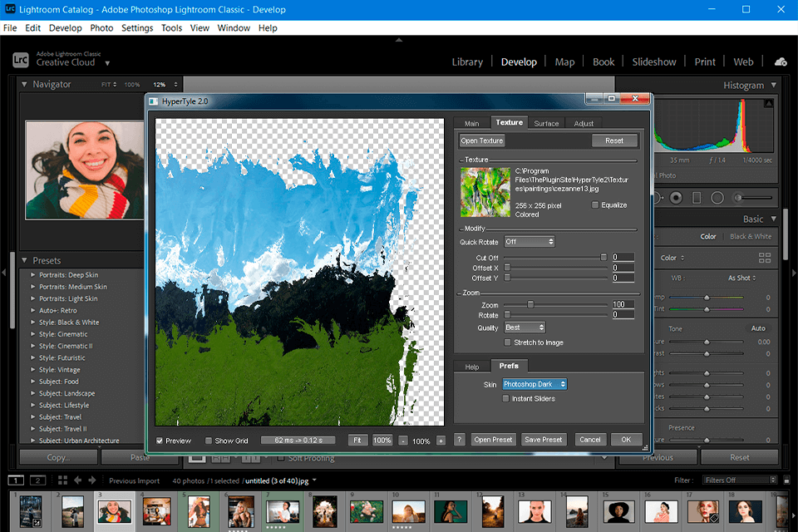Click the Zoom value field showing 100

[623, 304]
